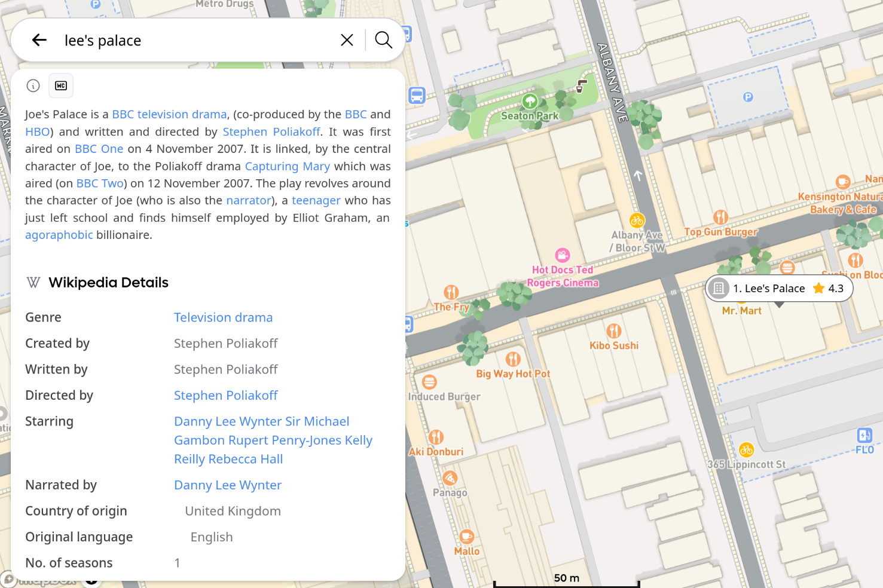
Task: Click the Mallo cafe icon
Action: tap(467, 537)
